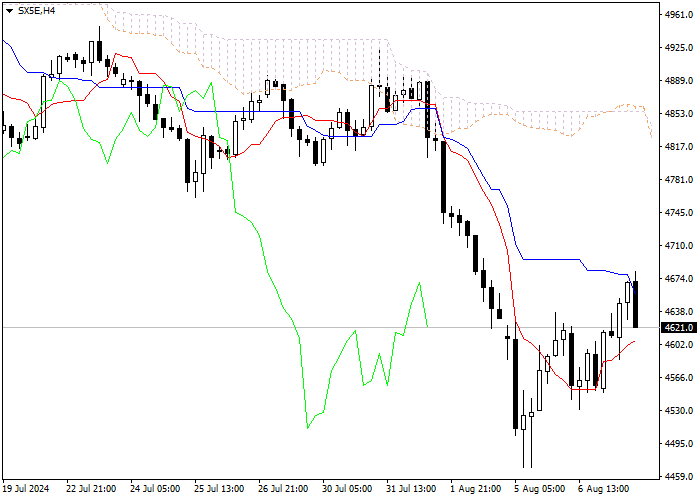Click the 26 Jul 21:00 time label
The image size is (700, 500).
coord(283,488)
